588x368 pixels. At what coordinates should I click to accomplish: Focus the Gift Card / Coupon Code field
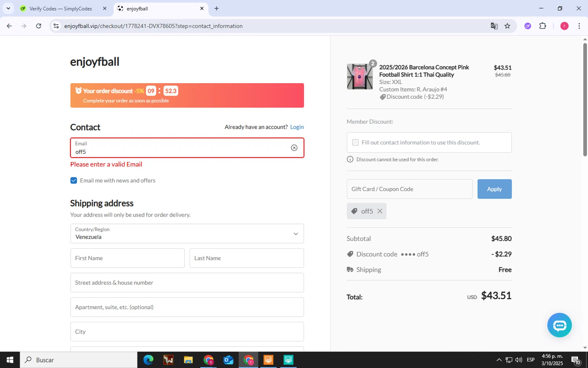pyautogui.click(x=409, y=189)
